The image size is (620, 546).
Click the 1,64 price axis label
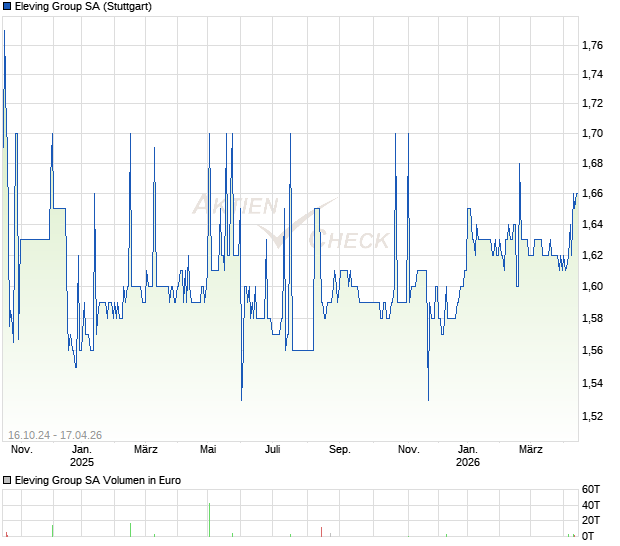pos(592,224)
